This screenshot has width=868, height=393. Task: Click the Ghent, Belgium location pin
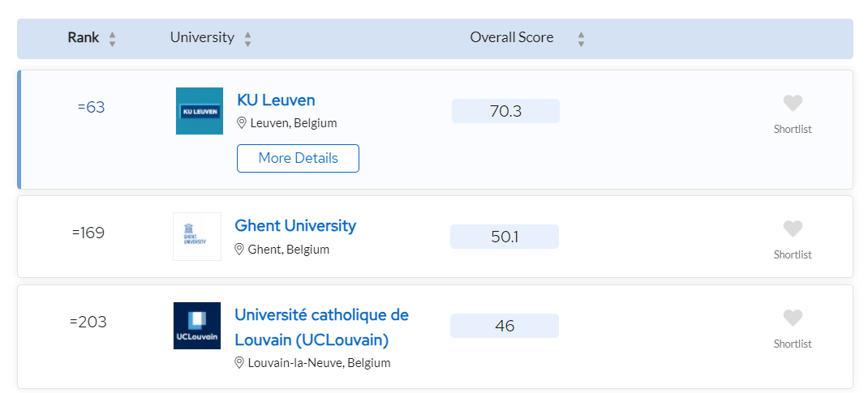(x=239, y=250)
